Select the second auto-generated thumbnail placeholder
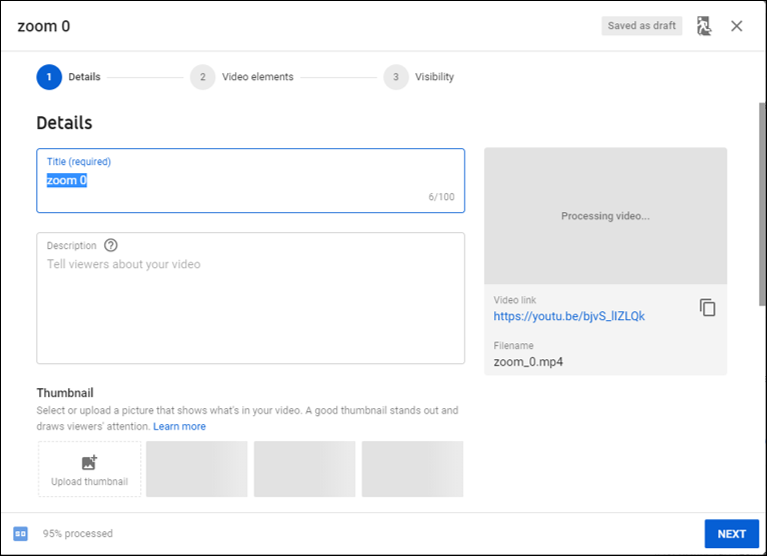Image resolution: width=767 pixels, height=556 pixels. coord(305,469)
